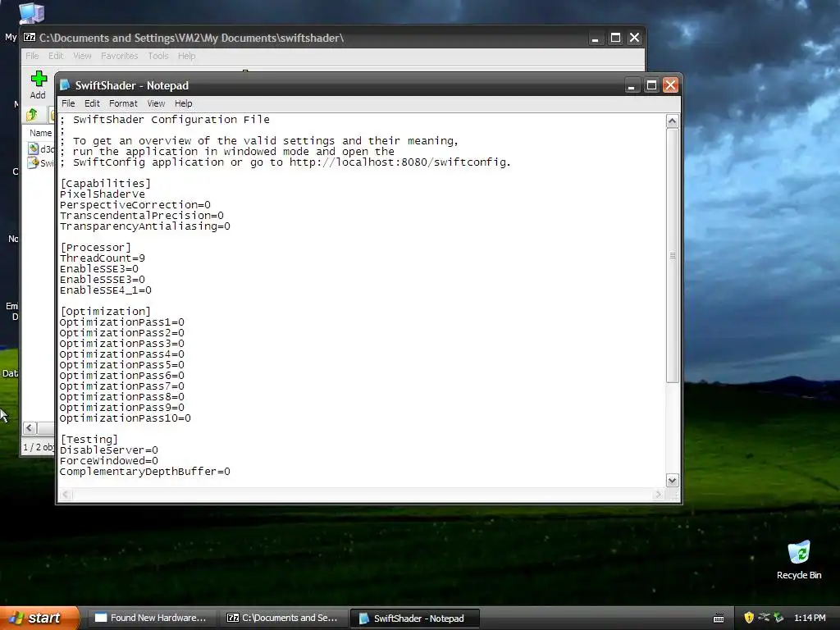Click the network connection tray icon
This screenshot has height=630, width=840.
tap(764, 618)
